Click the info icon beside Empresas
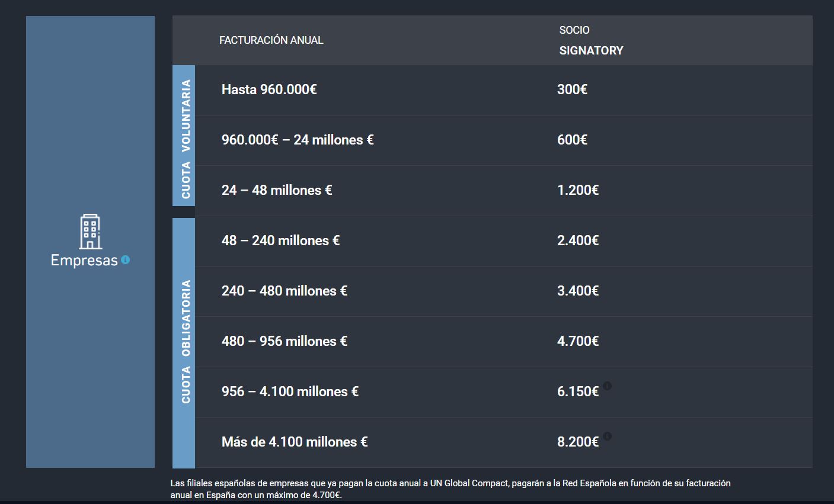This screenshot has width=834, height=504. (125, 259)
